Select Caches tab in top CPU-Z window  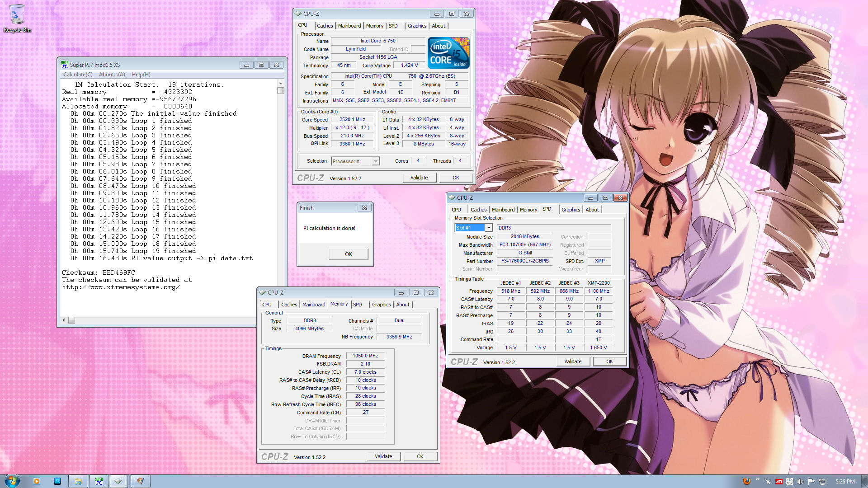tap(325, 26)
